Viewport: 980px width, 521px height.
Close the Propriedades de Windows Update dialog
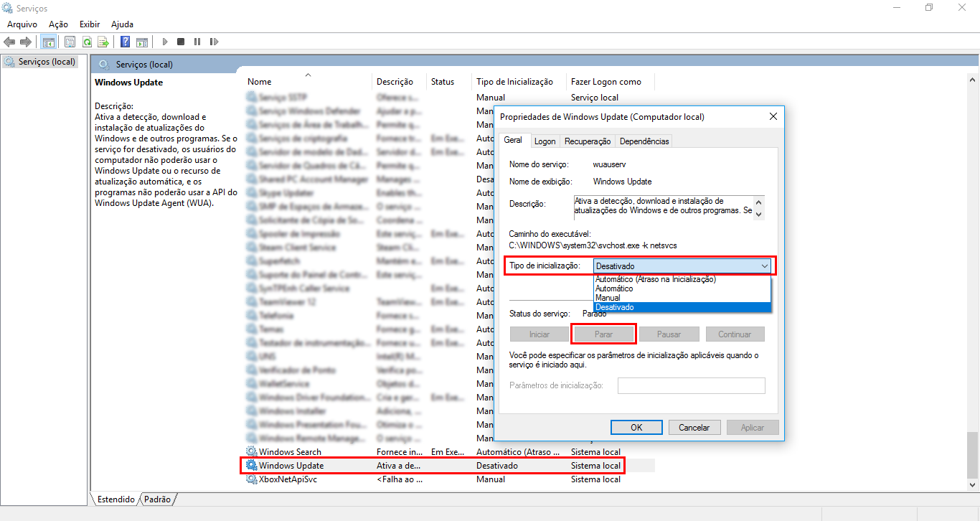(x=773, y=116)
